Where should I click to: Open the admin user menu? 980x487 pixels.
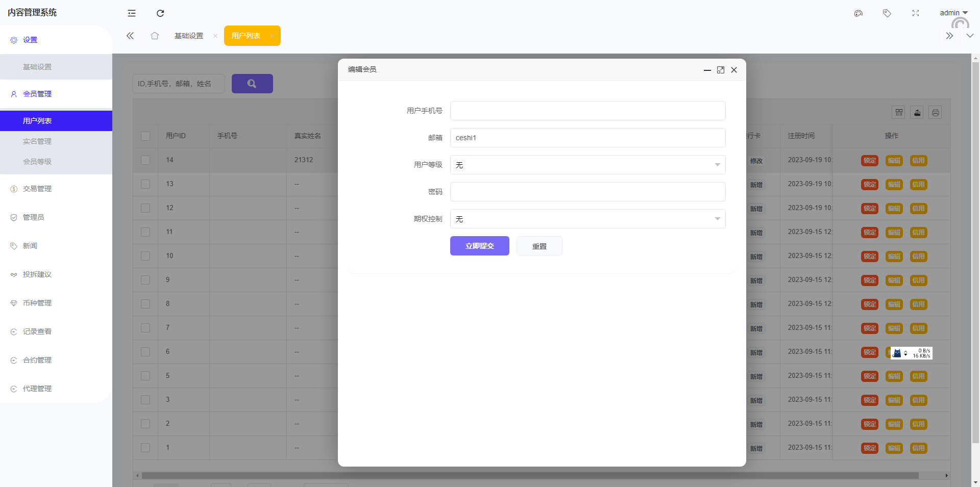tap(953, 13)
